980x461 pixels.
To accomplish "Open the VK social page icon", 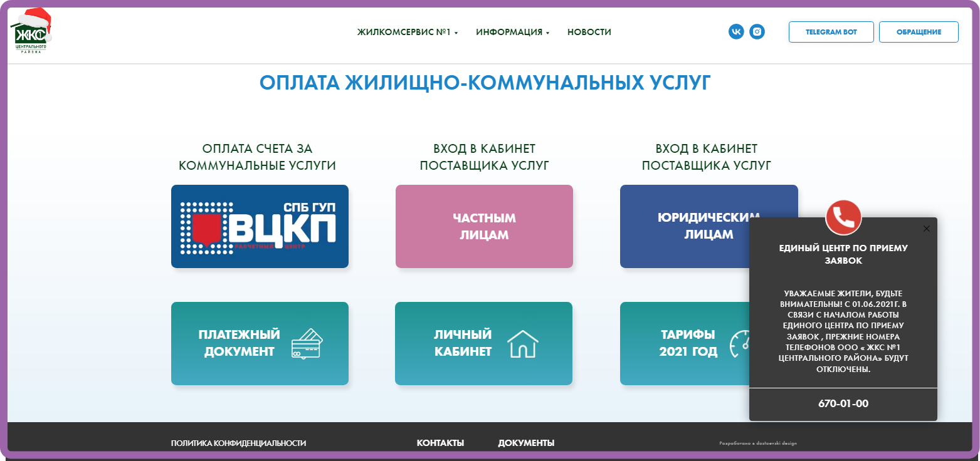I will (736, 31).
